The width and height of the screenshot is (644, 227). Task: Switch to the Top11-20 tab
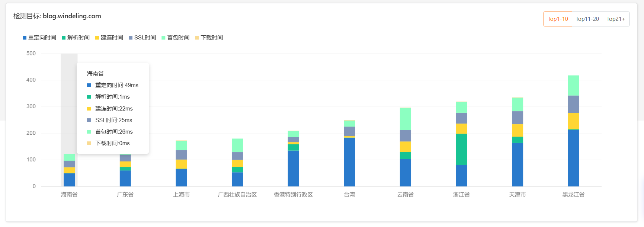587,19
